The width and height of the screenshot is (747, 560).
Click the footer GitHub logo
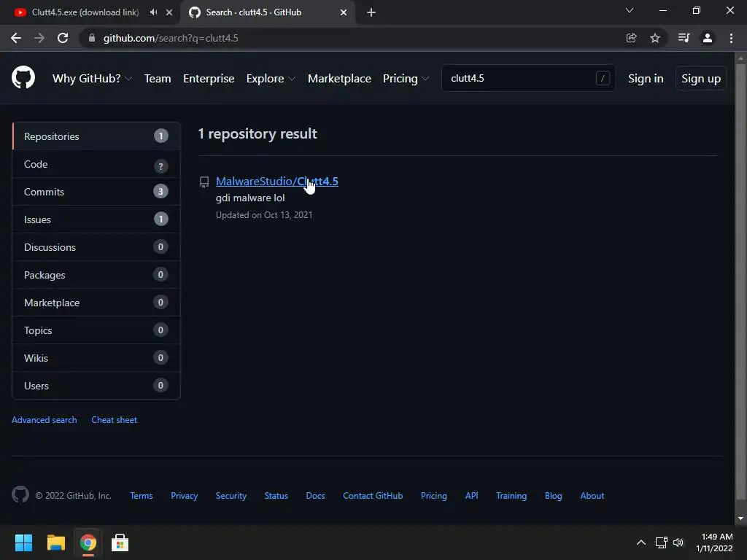(20, 495)
